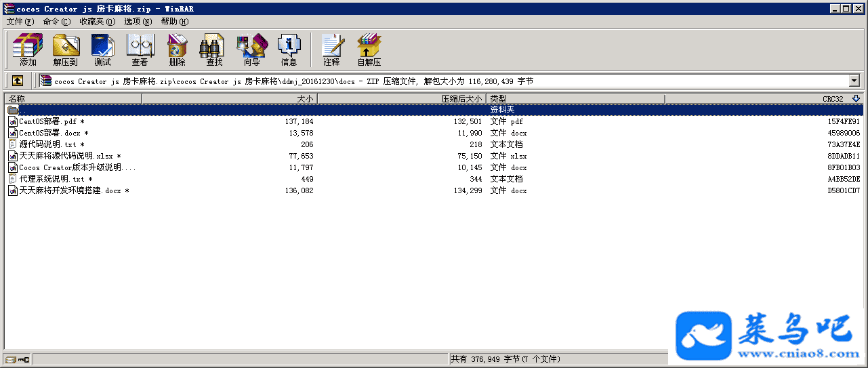
Task: Run the 测试 (Test) archive tool
Action: (x=102, y=49)
